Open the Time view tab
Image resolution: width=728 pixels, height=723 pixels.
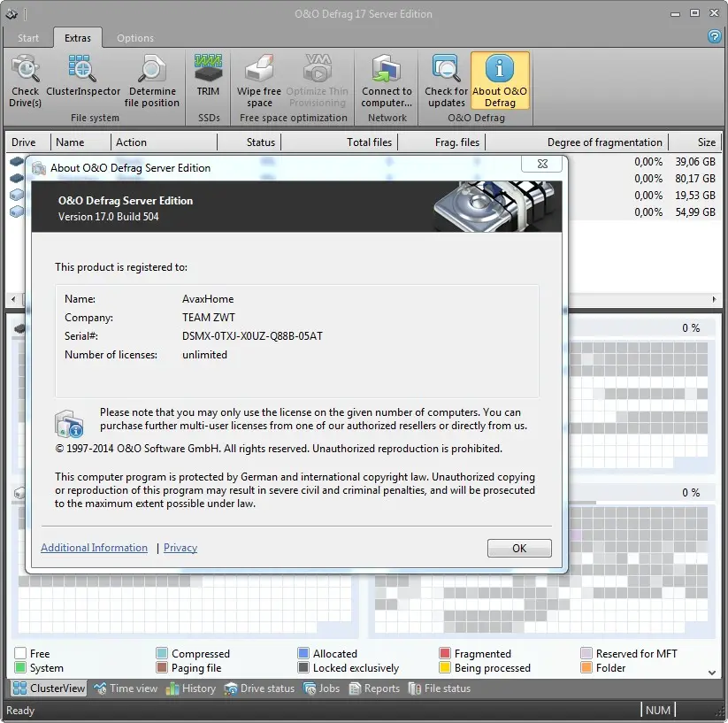click(x=126, y=688)
